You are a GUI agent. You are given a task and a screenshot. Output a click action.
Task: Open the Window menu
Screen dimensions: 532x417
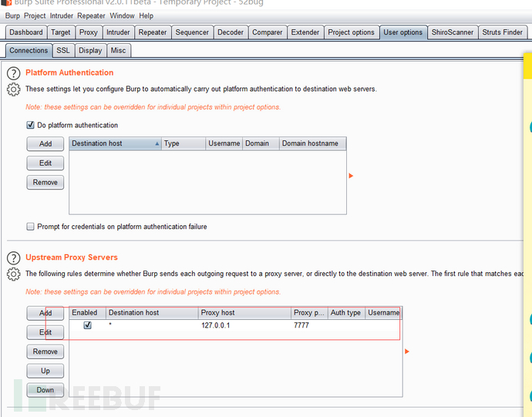click(x=122, y=16)
